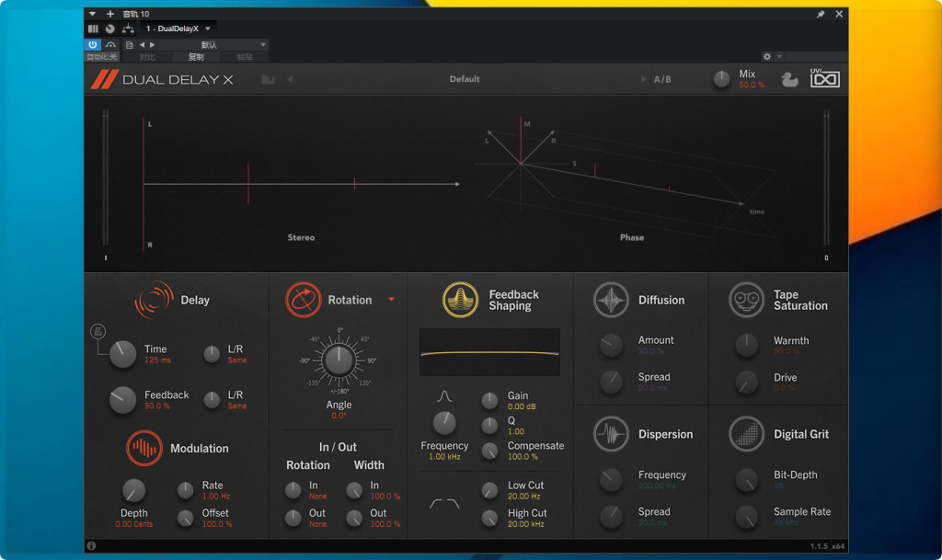The width and height of the screenshot is (942, 560).
Task: Open the plugin preset folder icon
Action: pyautogui.click(x=268, y=79)
